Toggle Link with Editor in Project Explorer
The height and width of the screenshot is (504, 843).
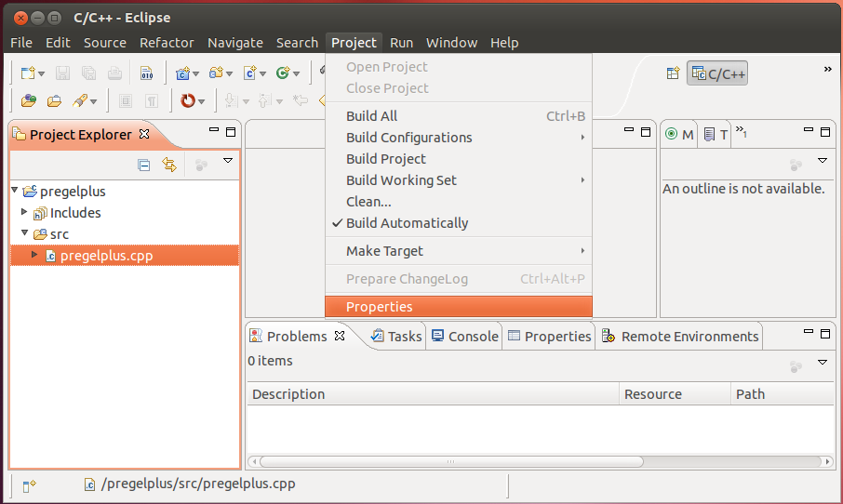tap(169, 165)
